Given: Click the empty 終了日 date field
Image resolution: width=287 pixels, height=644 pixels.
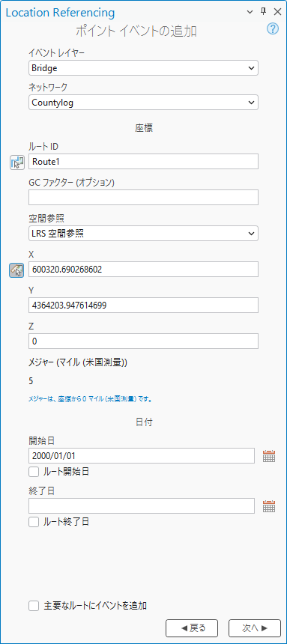Looking at the screenshot, I should (x=142, y=506).
